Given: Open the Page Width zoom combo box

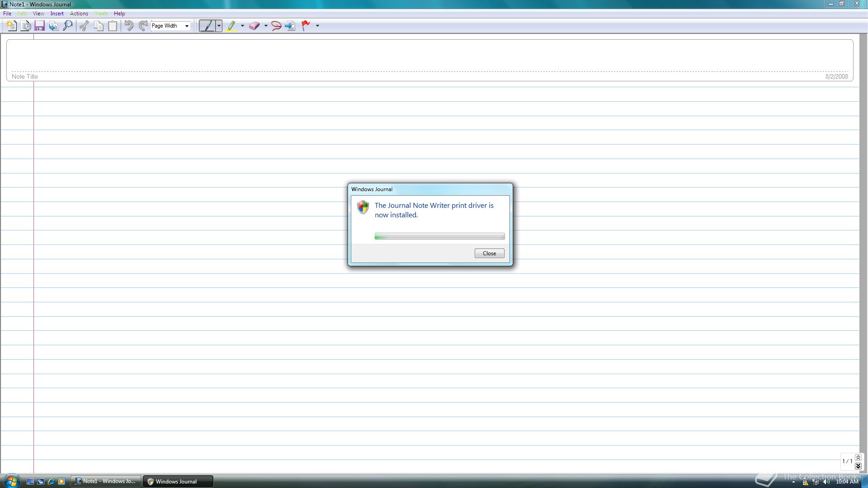Looking at the screenshot, I should (170, 26).
